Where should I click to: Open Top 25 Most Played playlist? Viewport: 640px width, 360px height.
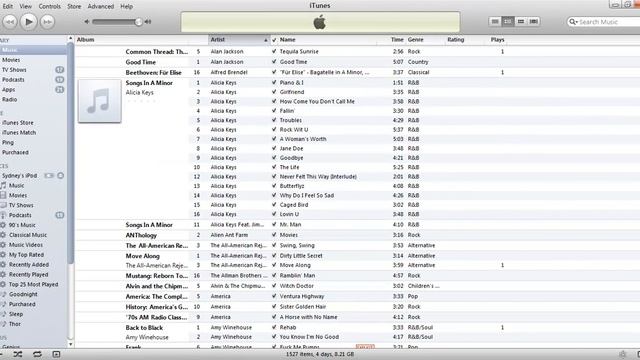pos(33,284)
